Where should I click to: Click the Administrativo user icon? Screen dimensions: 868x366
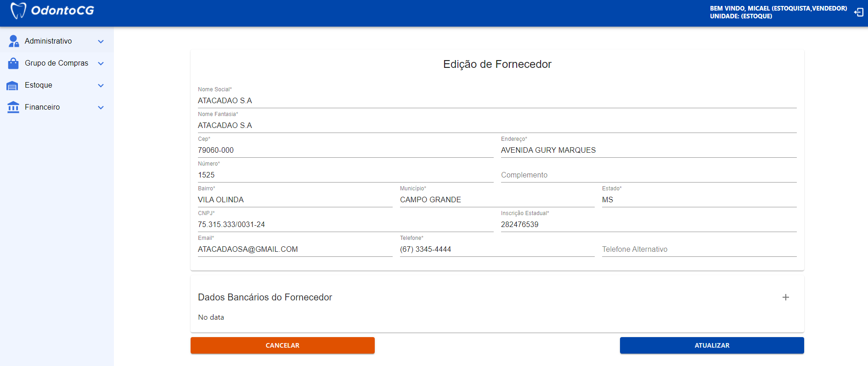14,41
